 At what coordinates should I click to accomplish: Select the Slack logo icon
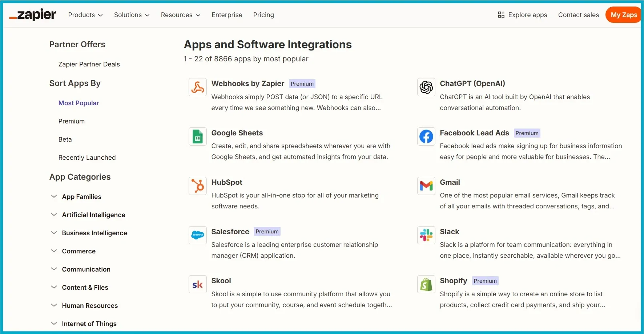pos(426,235)
